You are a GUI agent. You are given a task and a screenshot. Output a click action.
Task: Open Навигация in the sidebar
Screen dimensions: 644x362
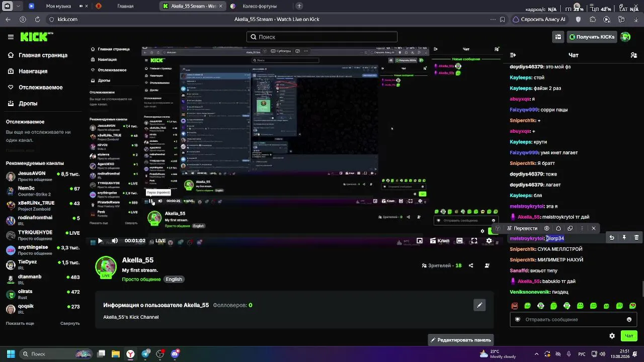(28, 71)
